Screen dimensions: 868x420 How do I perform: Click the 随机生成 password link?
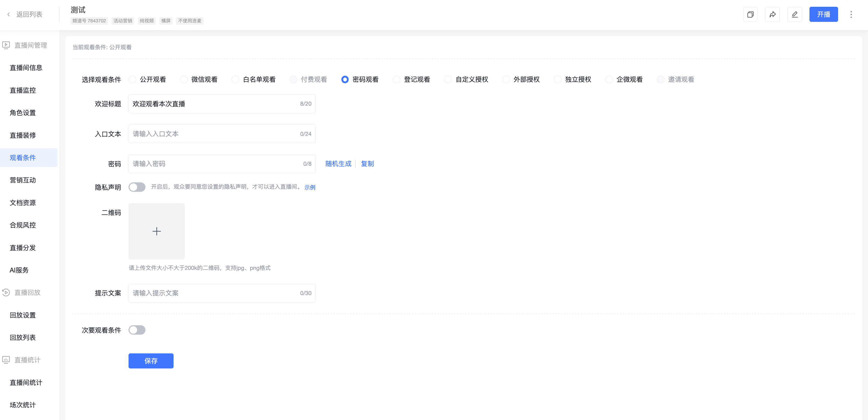338,164
